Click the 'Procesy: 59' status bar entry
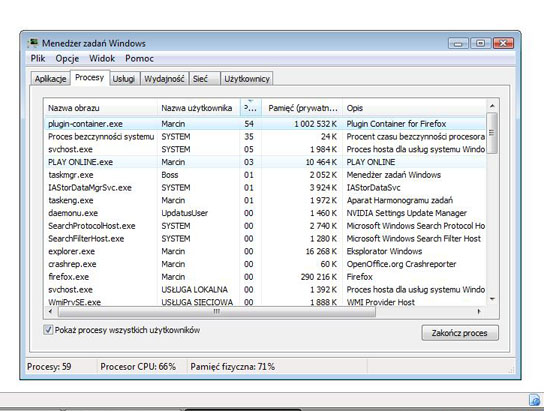This screenshot has height=411, width=544. click(49, 367)
